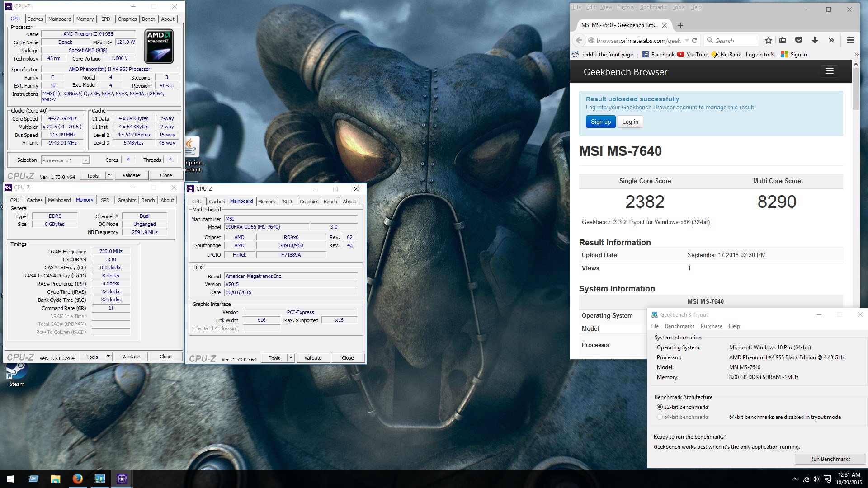Click the Log in button
The image size is (868, 488).
[x=630, y=122]
